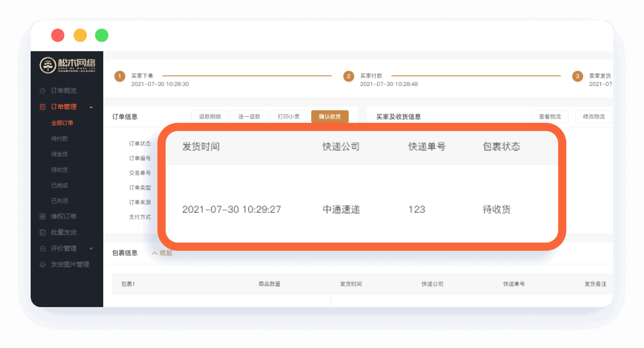Click the 逐一退款 button
Viewport: 644px width, 348px height.
(x=249, y=117)
